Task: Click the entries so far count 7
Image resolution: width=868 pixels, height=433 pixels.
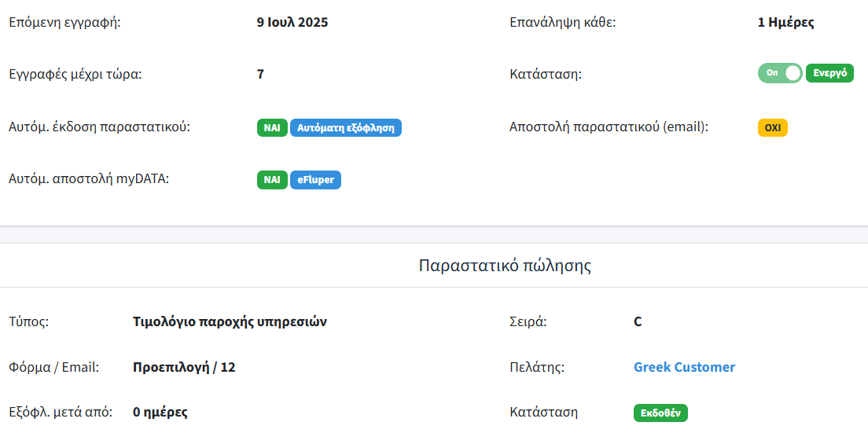Action: (260, 75)
